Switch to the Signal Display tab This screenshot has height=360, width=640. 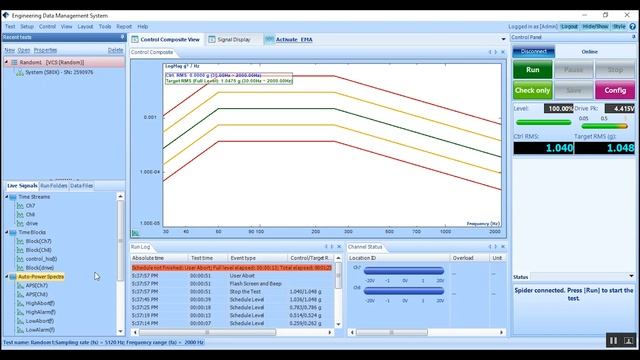coord(230,40)
